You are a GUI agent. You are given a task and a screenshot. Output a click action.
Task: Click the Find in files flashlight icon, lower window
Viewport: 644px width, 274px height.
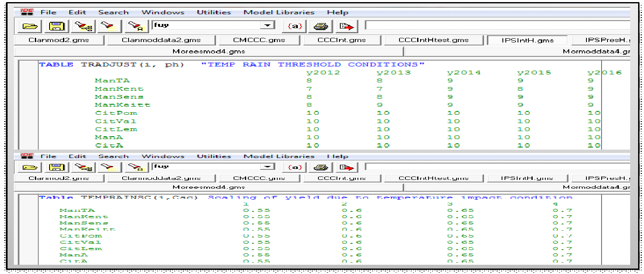pyautogui.click(x=83, y=167)
